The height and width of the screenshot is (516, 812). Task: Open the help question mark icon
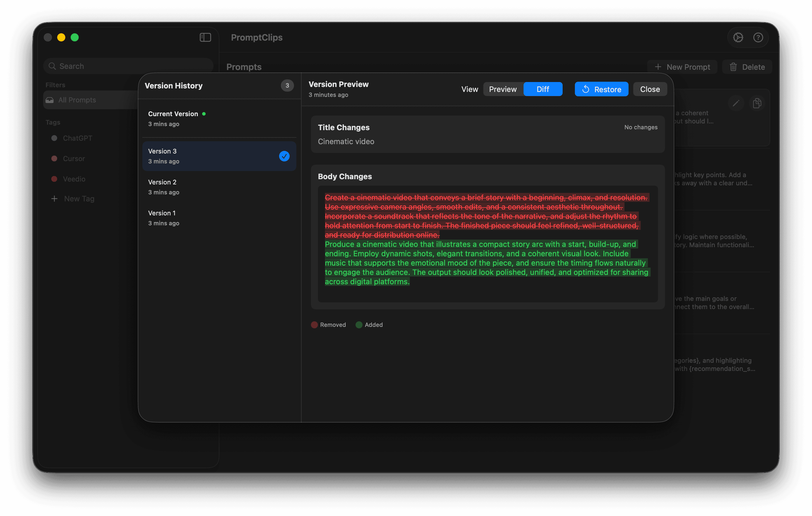click(758, 37)
